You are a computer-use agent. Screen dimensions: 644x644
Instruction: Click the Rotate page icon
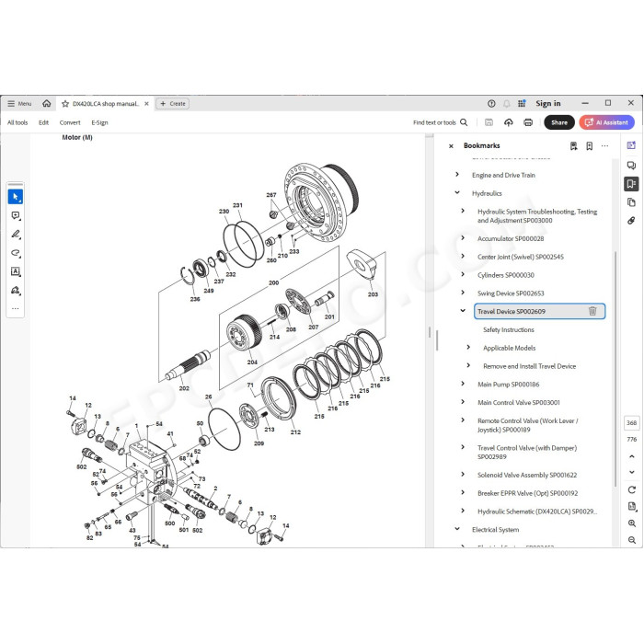(632, 489)
